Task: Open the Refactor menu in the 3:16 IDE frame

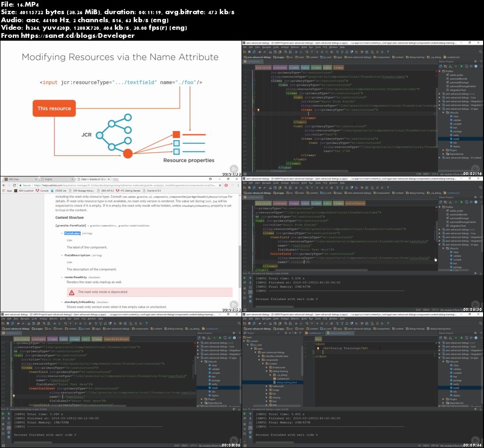Action: 295,47
